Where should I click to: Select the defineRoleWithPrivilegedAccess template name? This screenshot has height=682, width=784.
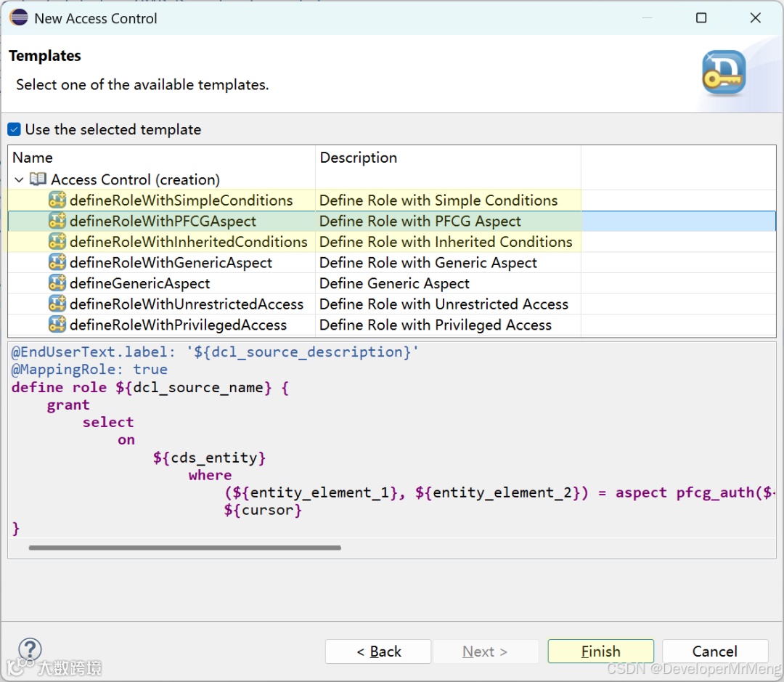point(178,325)
